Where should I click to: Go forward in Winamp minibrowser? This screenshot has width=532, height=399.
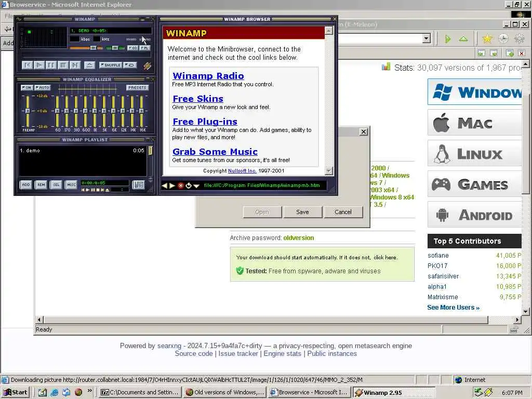click(x=172, y=185)
